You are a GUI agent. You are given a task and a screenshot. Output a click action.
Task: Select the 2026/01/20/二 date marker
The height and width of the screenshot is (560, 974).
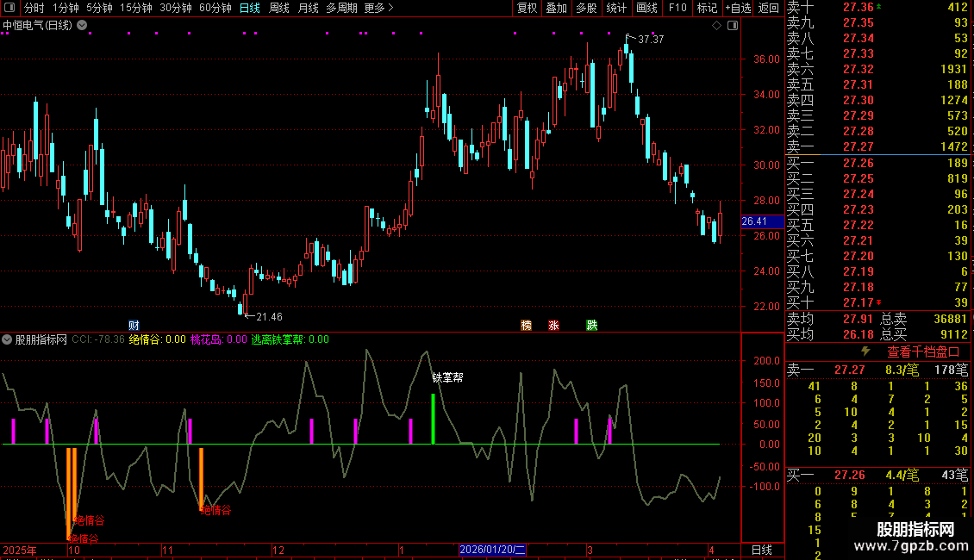pos(492,550)
